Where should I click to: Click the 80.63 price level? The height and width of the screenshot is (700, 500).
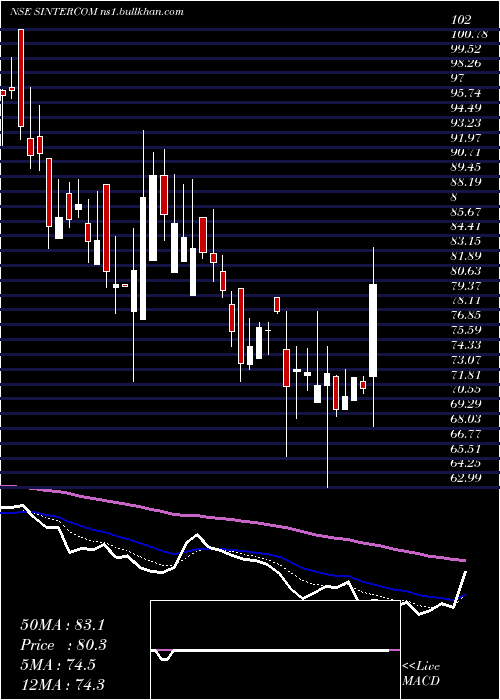pyautogui.click(x=466, y=271)
